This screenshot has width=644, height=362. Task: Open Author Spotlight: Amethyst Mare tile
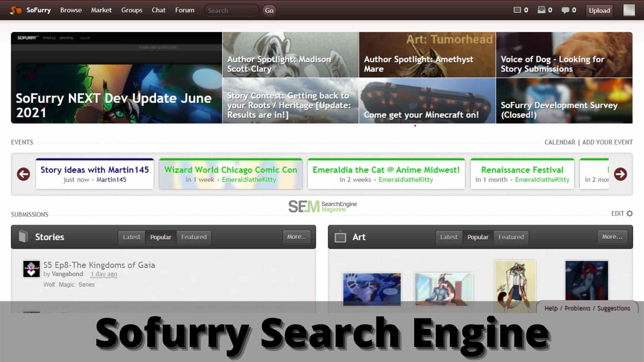[427, 55]
